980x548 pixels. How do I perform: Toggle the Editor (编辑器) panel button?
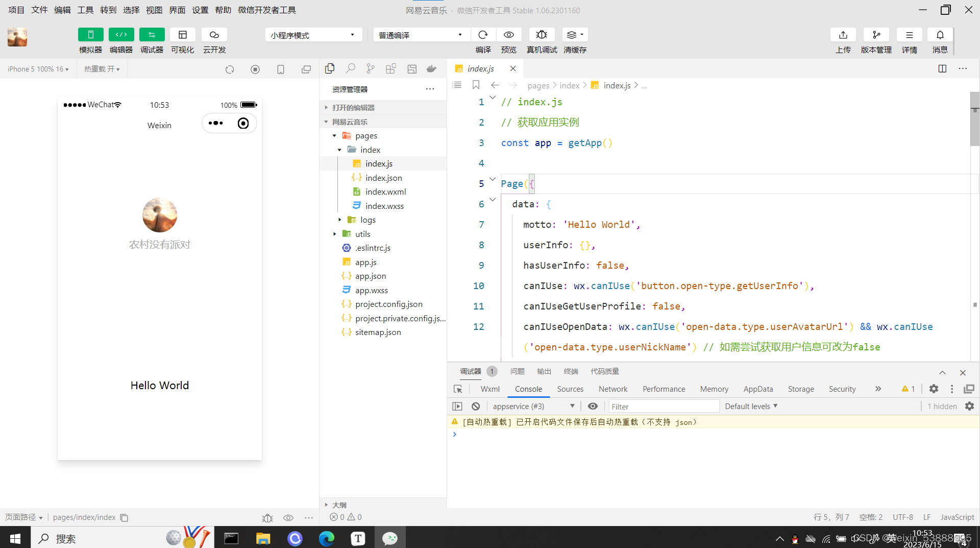pos(121,35)
